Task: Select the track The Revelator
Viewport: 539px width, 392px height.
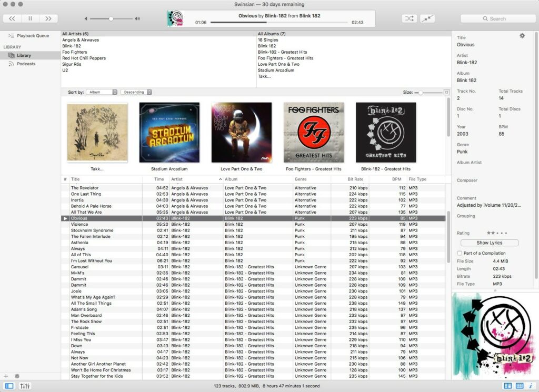Action: pos(253,188)
